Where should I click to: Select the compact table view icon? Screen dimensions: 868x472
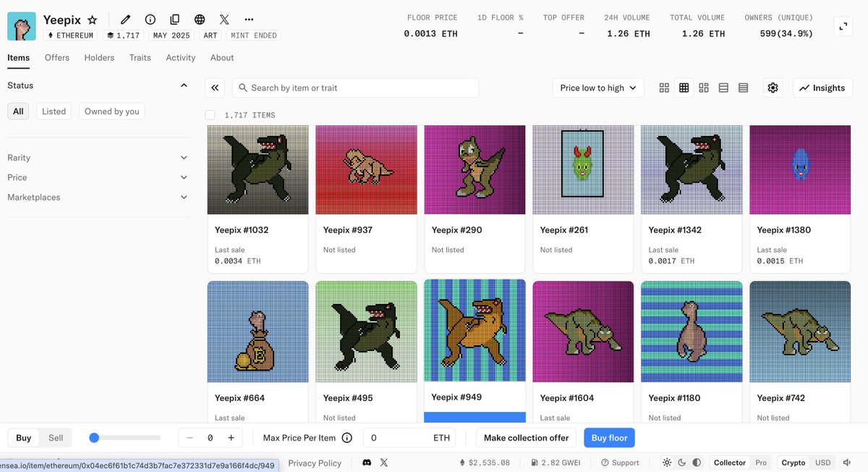743,88
